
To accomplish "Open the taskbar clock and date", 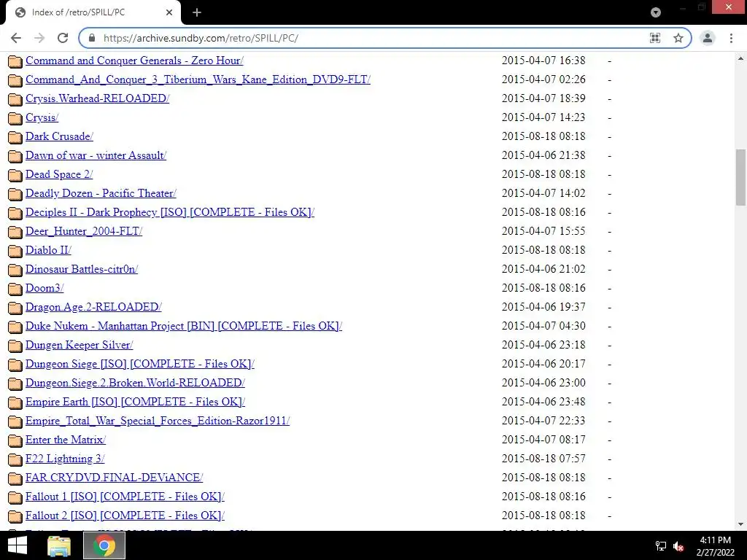I will click(x=715, y=546).
